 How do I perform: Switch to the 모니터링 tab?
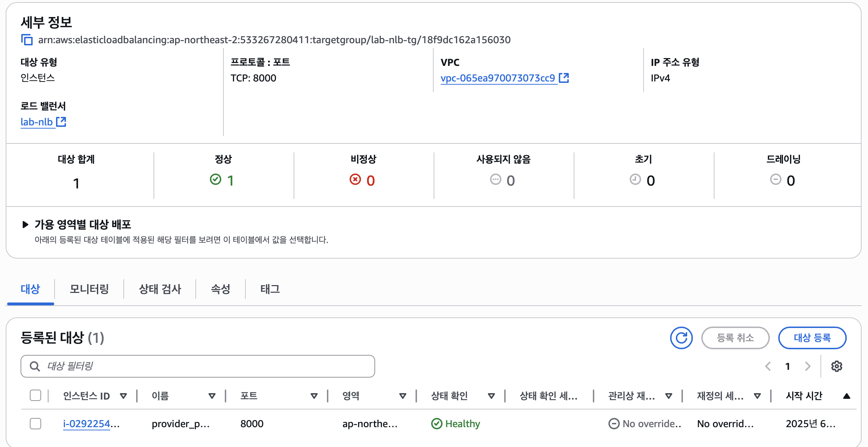pos(89,289)
